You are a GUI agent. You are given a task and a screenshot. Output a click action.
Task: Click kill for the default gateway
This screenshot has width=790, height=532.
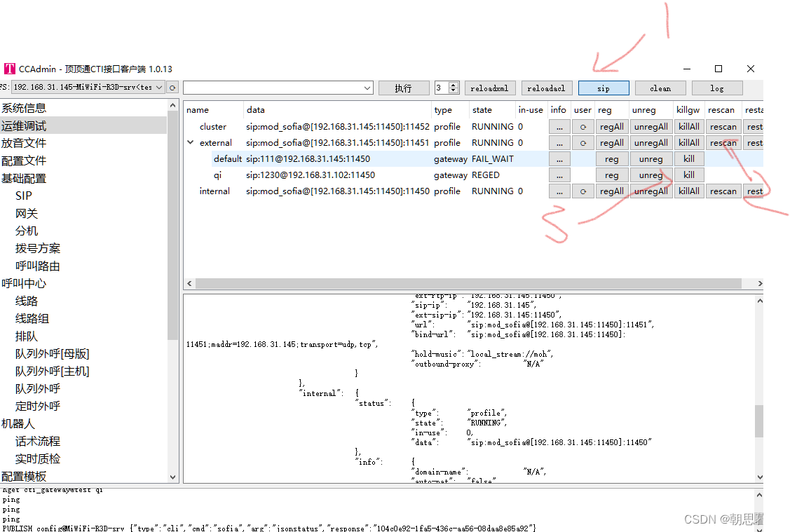click(x=689, y=159)
